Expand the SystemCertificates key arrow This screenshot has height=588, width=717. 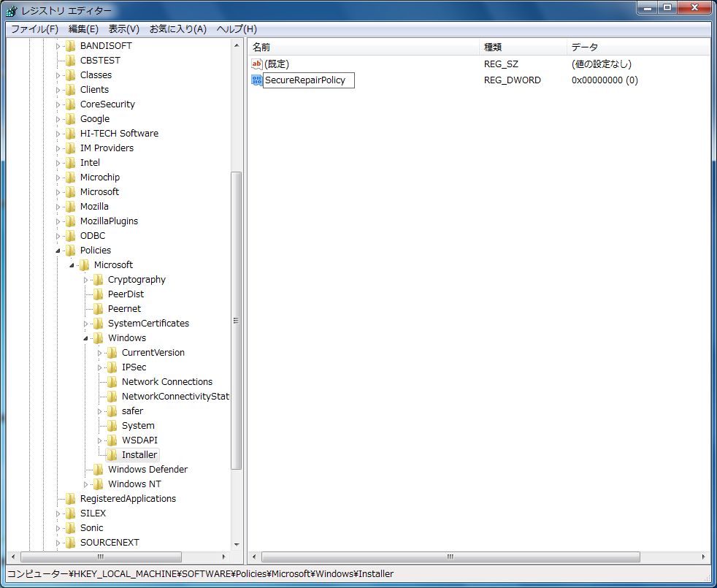point(85,324)
